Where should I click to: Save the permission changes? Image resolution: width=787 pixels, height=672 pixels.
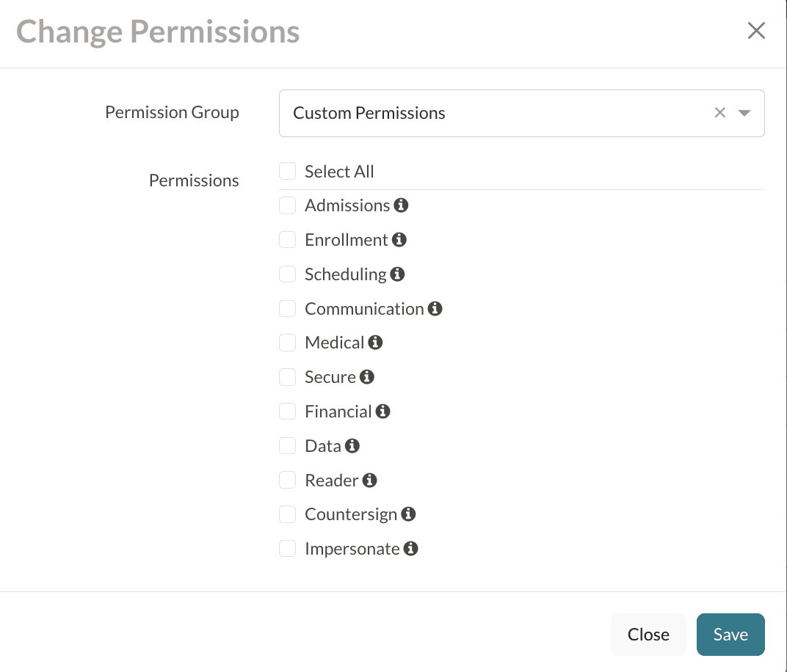[730, 635]
